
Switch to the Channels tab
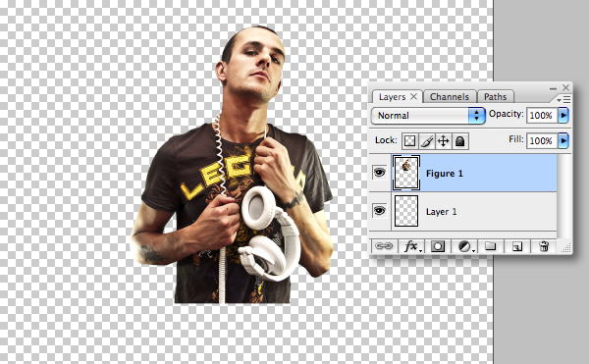[x=450, y=97]
